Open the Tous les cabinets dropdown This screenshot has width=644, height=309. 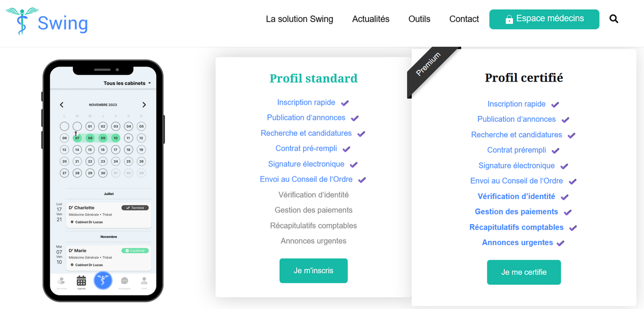click(x=127, y=83)
